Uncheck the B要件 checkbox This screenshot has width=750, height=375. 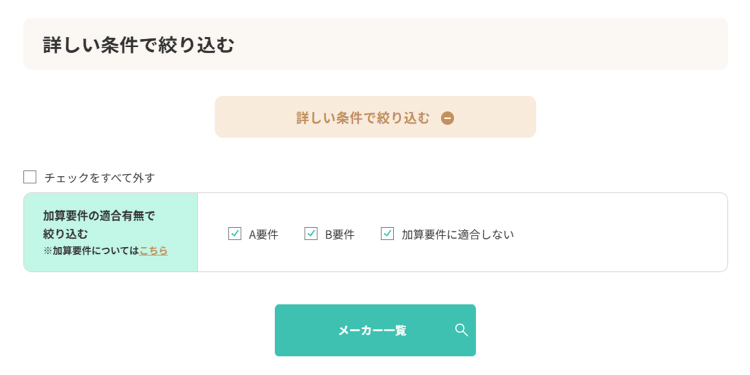click(311, 234)
